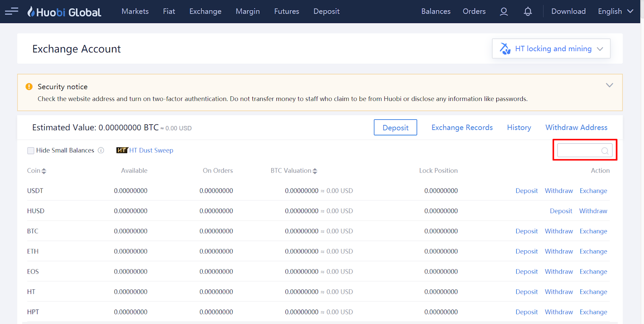Deposit HPT from its row
Image resolution: width=644 pixels, height=324 pixels.
click(526, 312)
